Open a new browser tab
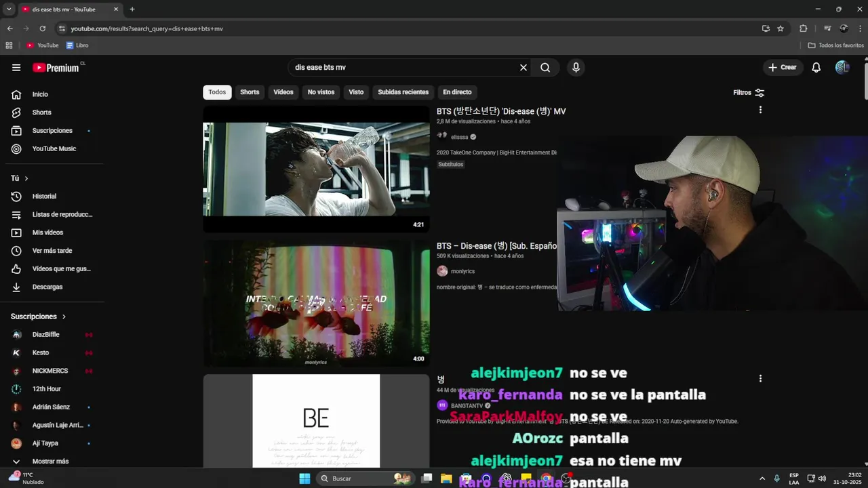 [x=132, y=9]
